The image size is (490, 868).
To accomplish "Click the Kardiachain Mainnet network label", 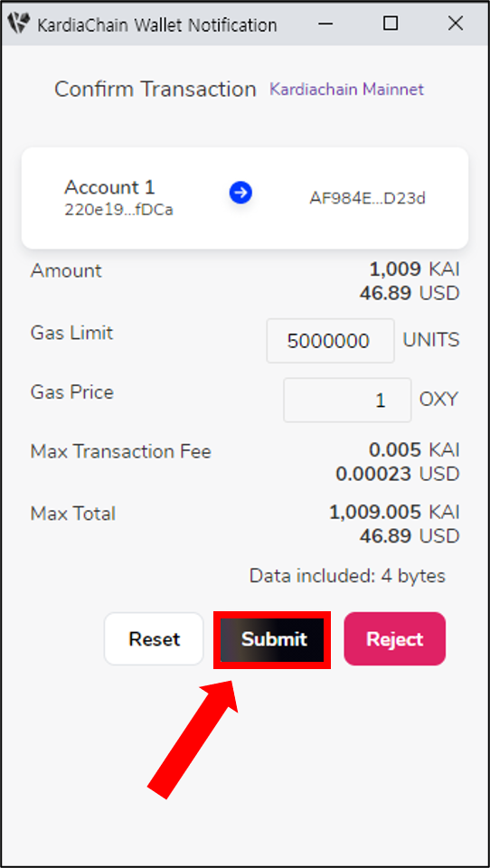I will (x=346, y=90).
